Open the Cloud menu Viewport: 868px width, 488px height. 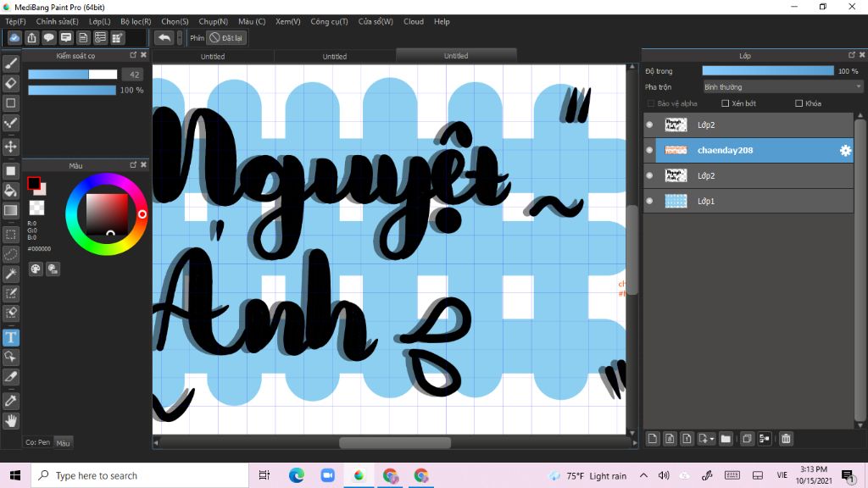point(414,21)
